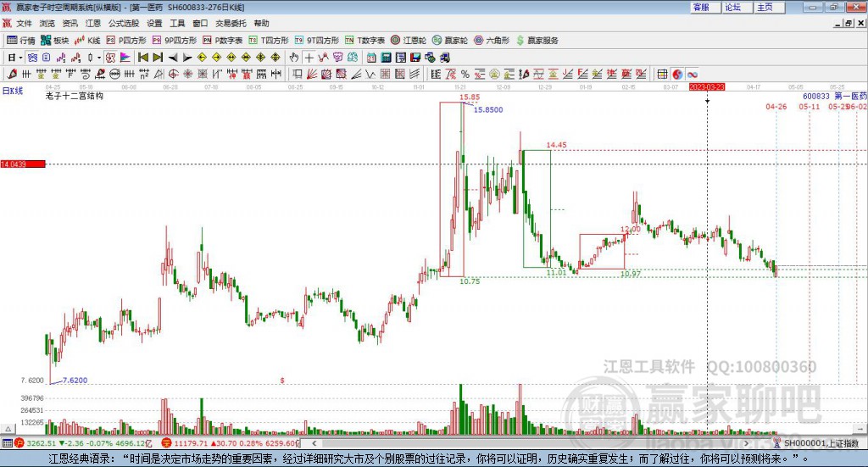This screenshot has width=868, height=467.
Task: Toggle the blue-red infinity icon
Action: pos(692,74)
